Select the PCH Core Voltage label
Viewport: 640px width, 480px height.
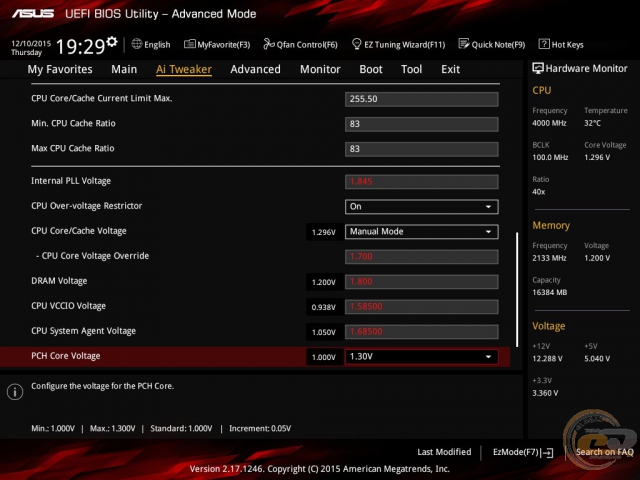point(66,356)
